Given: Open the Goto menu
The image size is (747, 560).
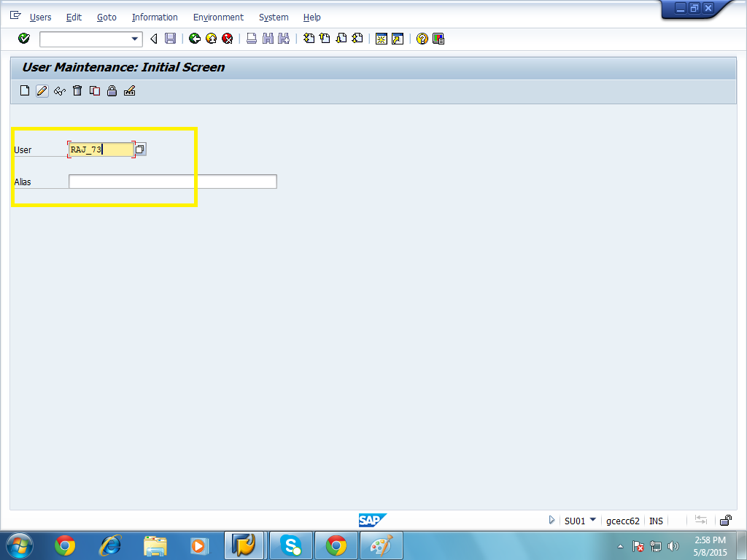Looking at the screenshot, I should pyautogui.click(x=107, y=17).
